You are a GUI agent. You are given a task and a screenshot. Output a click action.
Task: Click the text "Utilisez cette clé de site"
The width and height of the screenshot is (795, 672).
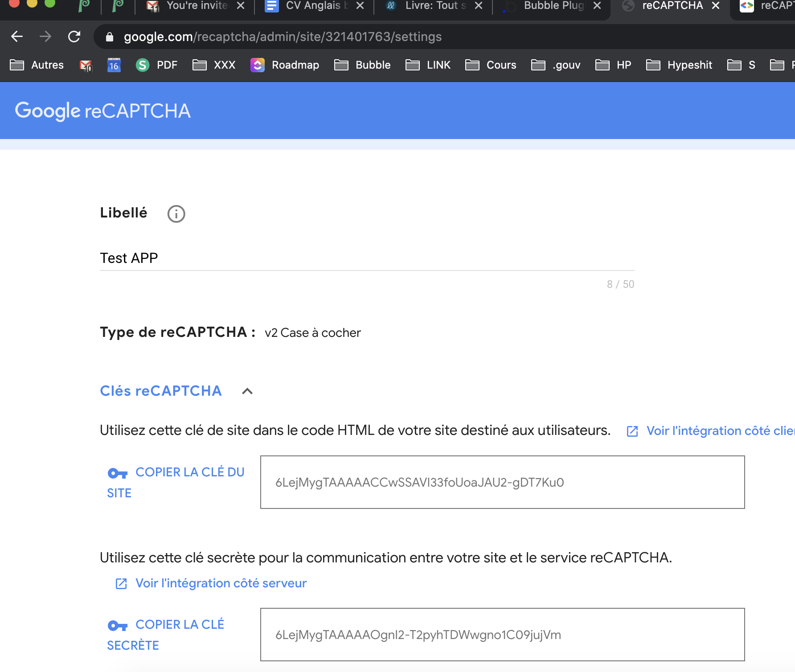(x=175, y=430)
